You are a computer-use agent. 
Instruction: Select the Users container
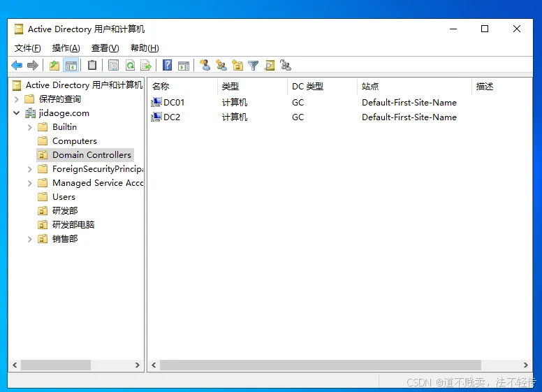pos(64,197)
